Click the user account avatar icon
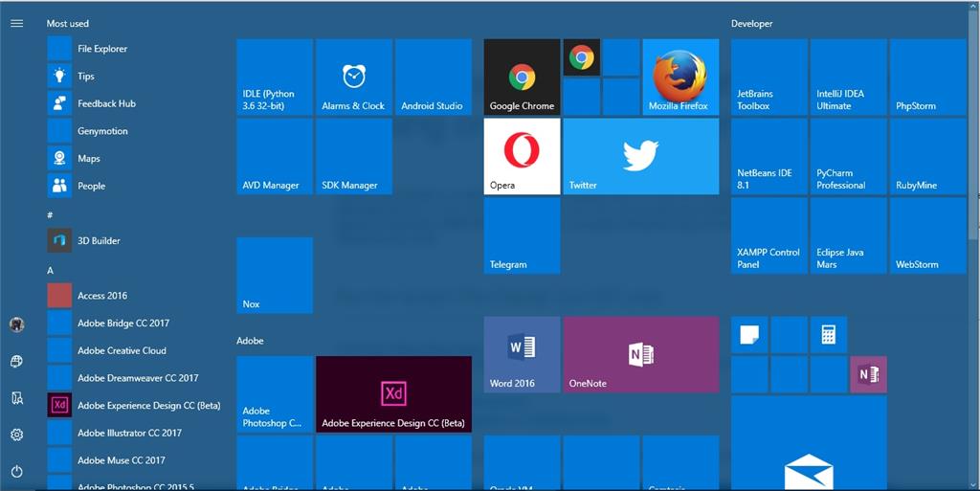 (x=17, y=324)
